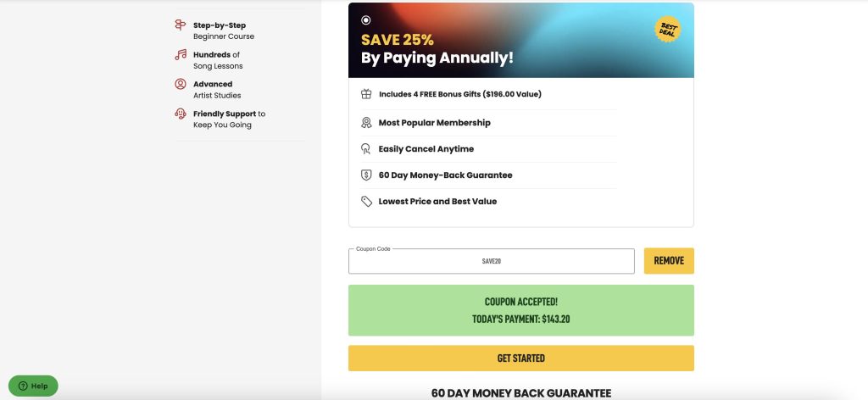Click the person icon next to Advanced

point(181,84)
